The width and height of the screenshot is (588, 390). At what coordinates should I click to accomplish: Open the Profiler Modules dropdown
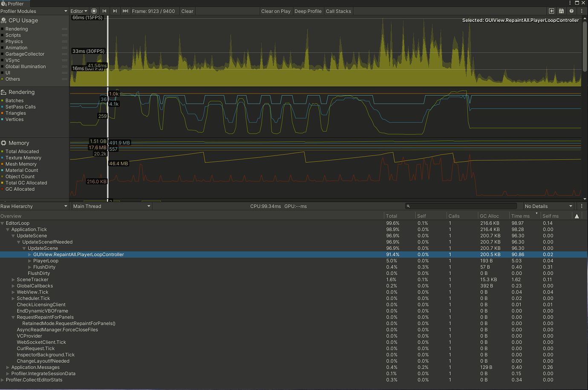[x=34, y=11]
